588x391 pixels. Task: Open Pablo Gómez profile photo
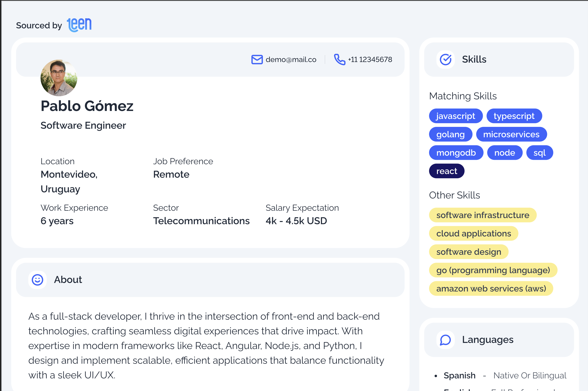click(59, 78)
